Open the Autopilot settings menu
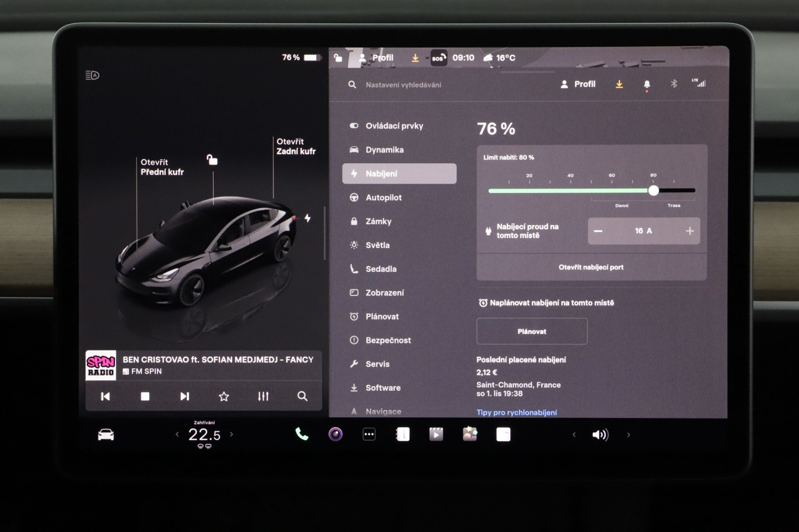799x532 pixels. coord(383,198)
